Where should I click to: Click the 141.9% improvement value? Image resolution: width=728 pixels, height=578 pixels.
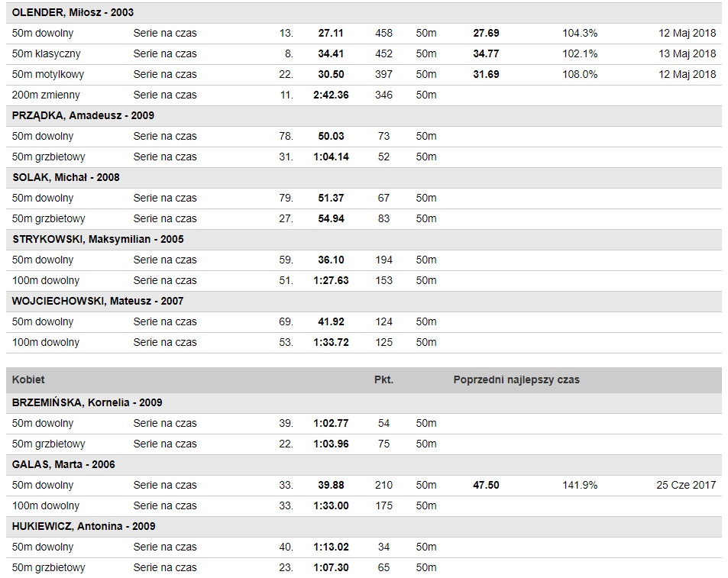[580, 485]
